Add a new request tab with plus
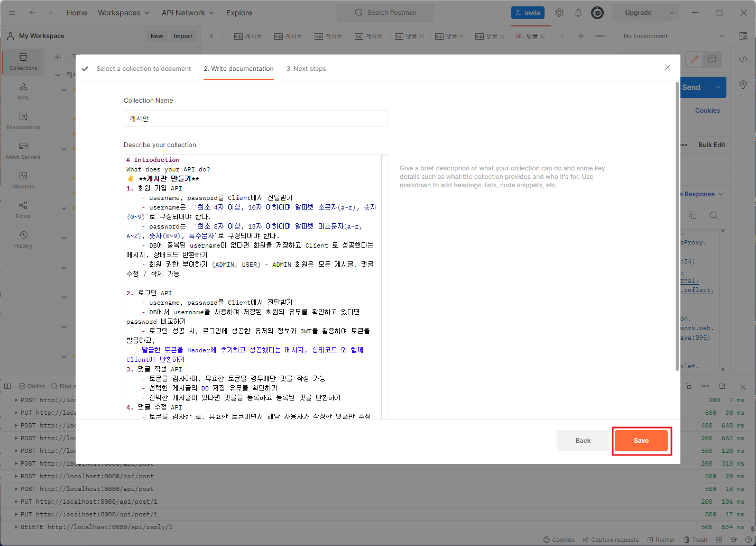 581,36
